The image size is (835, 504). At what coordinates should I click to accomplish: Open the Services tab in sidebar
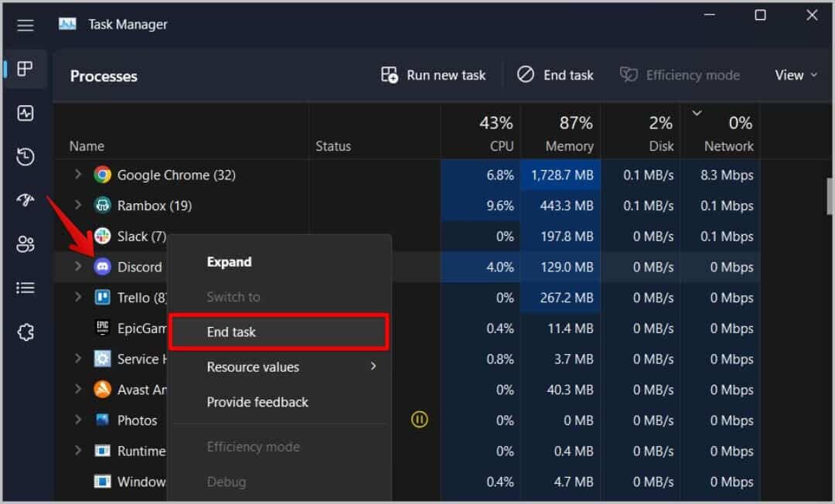click(25, 332)
